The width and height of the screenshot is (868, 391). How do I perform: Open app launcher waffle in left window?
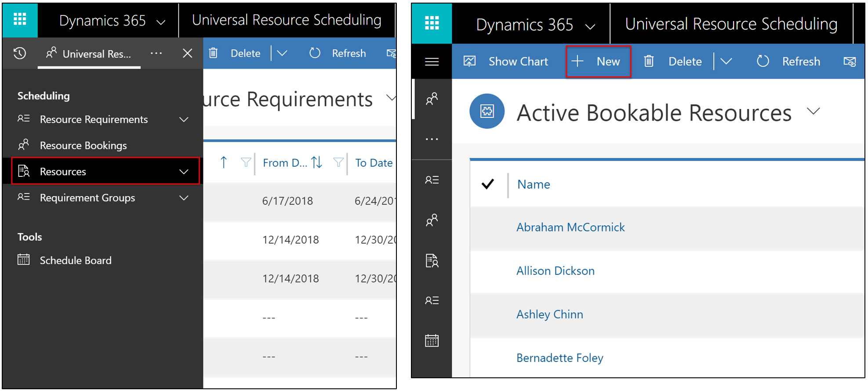pyautogui.click(x=20, y=19)
